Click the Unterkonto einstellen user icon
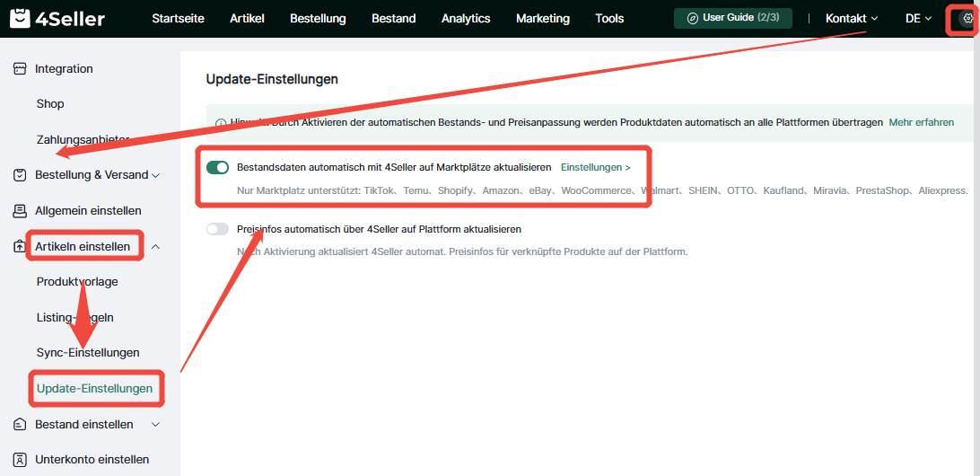The image size is (980, 476). point(20,460)
